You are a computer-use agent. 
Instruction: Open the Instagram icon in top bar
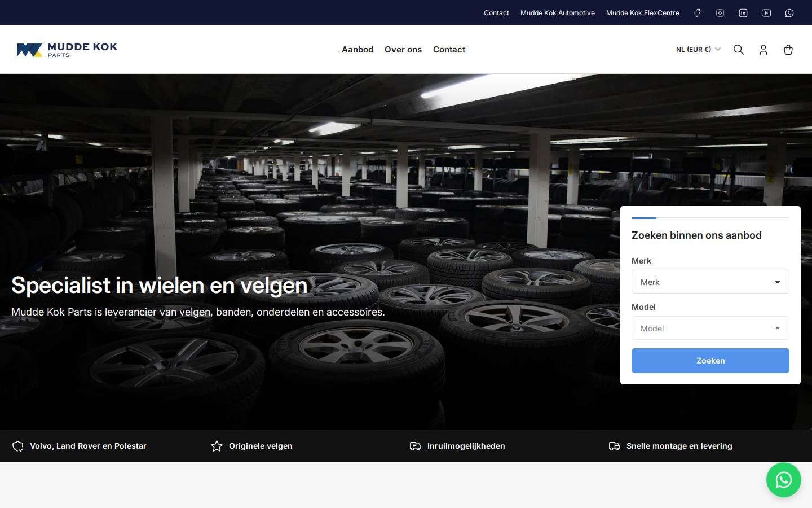pos(720,13)
